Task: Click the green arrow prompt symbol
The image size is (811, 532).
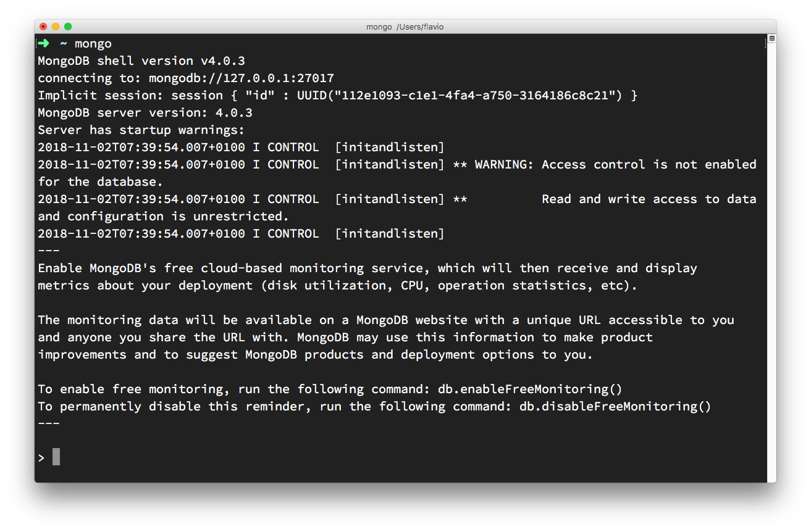Action: (x=43, y=43)
